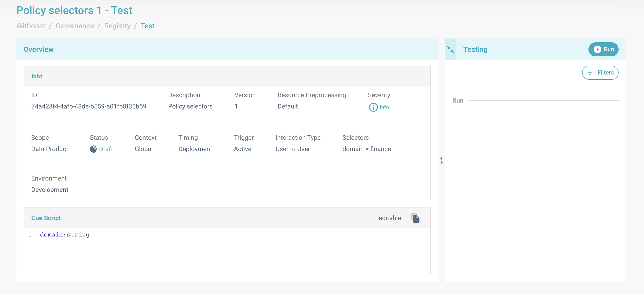This screenshot has width=644, height=294.
Task: Navigate to Governance breadcrumb
Action: tap(75, 26)
